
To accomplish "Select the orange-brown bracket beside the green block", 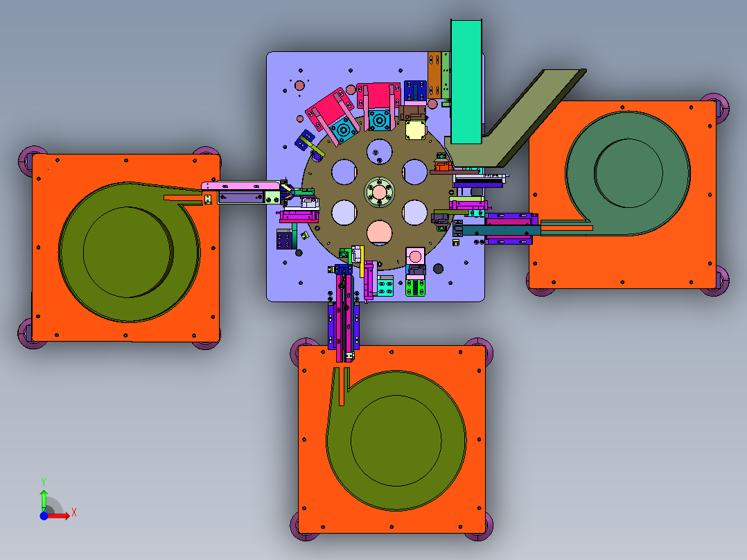I will 434,76.
